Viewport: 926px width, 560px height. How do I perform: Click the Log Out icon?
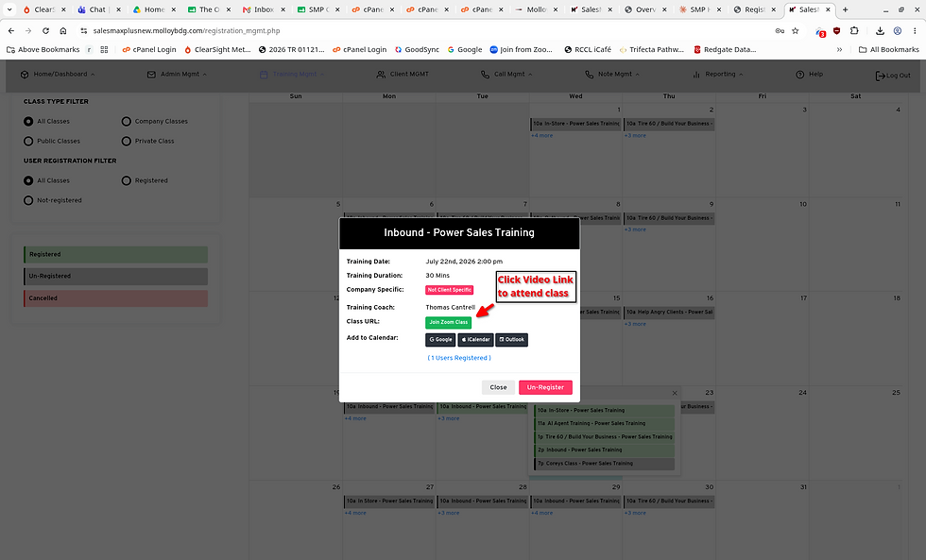tap(880, 76)
